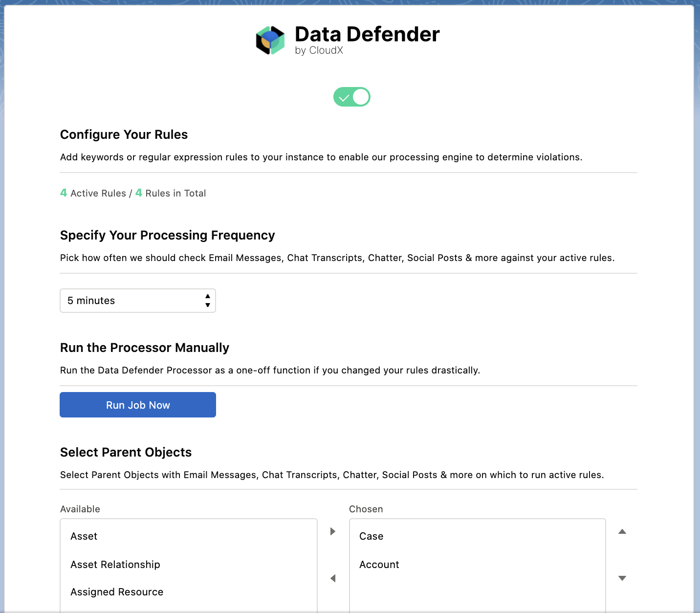Select Asset in Available list

point(84,536)
